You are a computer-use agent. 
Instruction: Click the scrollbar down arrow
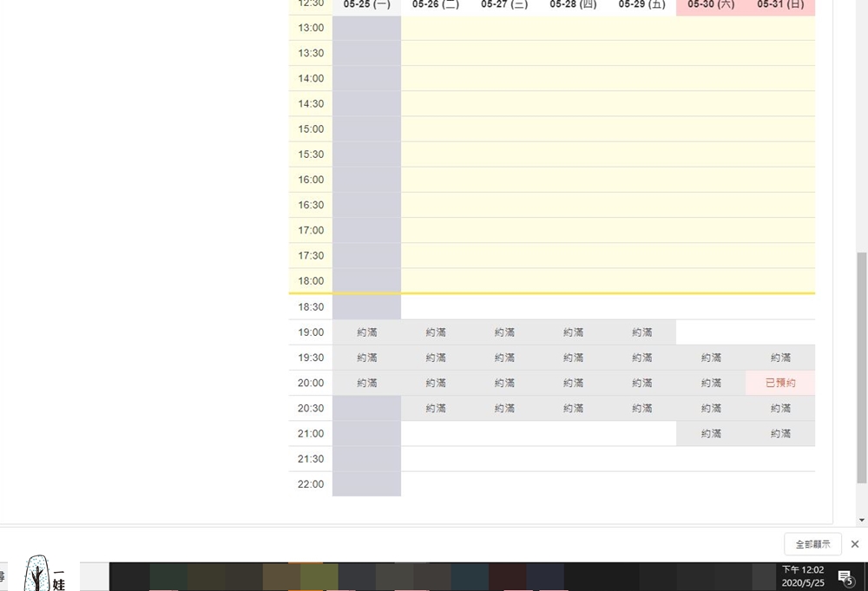pos(861,520)
